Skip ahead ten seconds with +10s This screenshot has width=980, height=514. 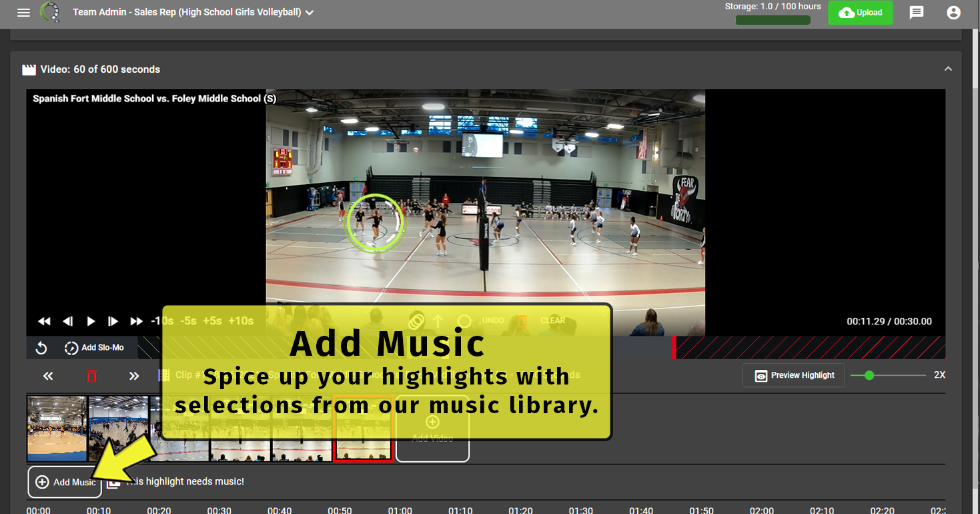(241, 321)
